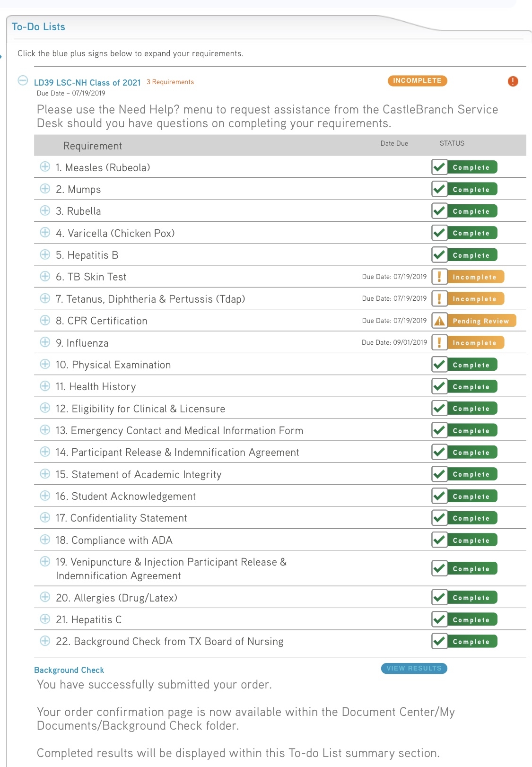Image resolution: width=532 pixels, height=767 pixels.
Task: Click the green checkmark for Confidentiality Statement
Action: tap(439, 518)
